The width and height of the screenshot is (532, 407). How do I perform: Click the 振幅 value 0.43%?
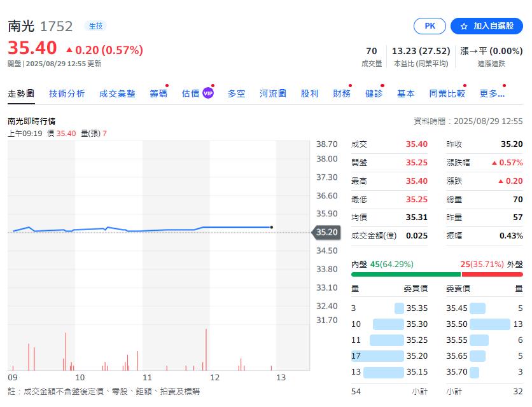[511, 236]
